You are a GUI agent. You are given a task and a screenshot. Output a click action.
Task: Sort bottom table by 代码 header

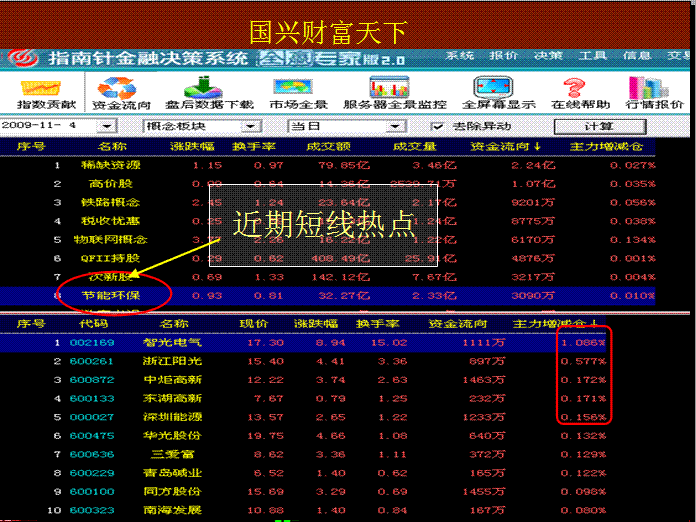coord(93,324)
